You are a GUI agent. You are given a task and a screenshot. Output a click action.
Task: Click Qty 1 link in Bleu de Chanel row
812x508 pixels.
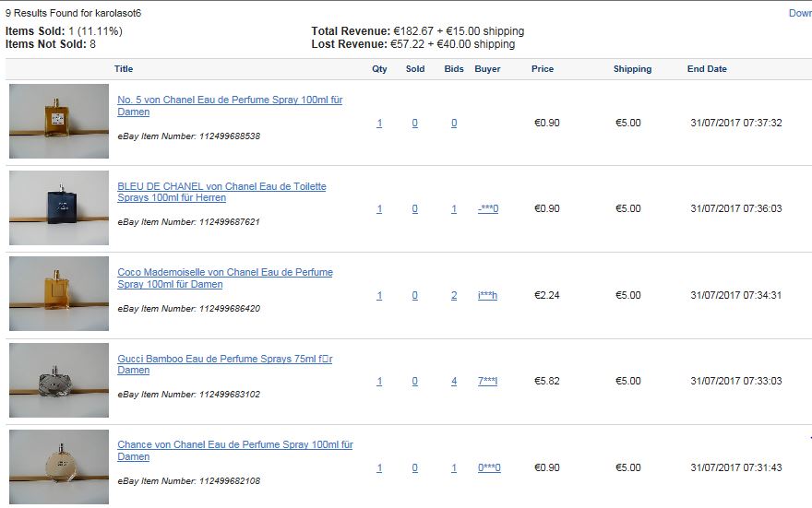(379, 209)
